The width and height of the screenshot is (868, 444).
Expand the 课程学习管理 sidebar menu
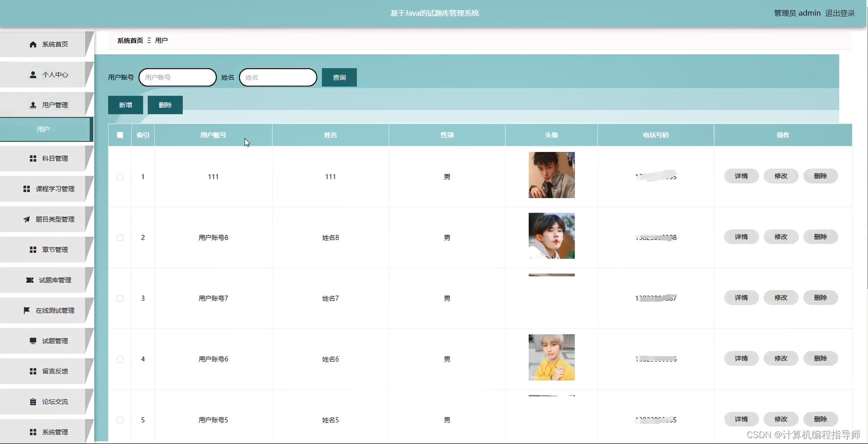pos(47,189)
